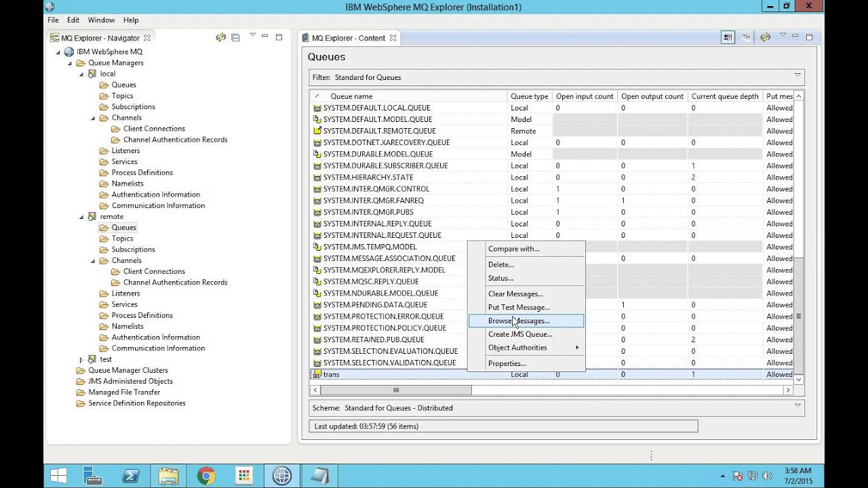Select Service Definition Repositories folder

click(137, 403)
